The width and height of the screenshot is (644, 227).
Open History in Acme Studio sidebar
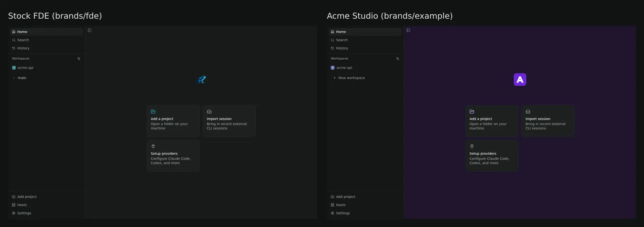(x=365, y=48)
